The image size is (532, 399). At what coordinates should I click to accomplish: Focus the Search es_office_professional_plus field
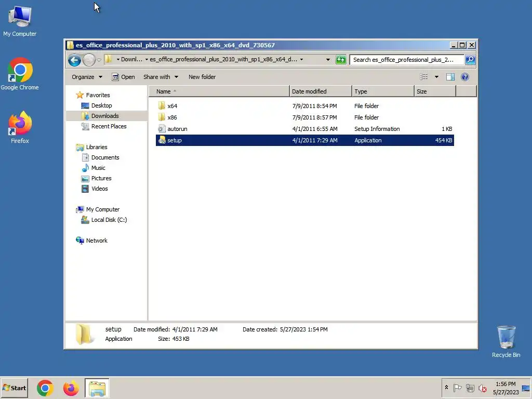coord(406,60)
